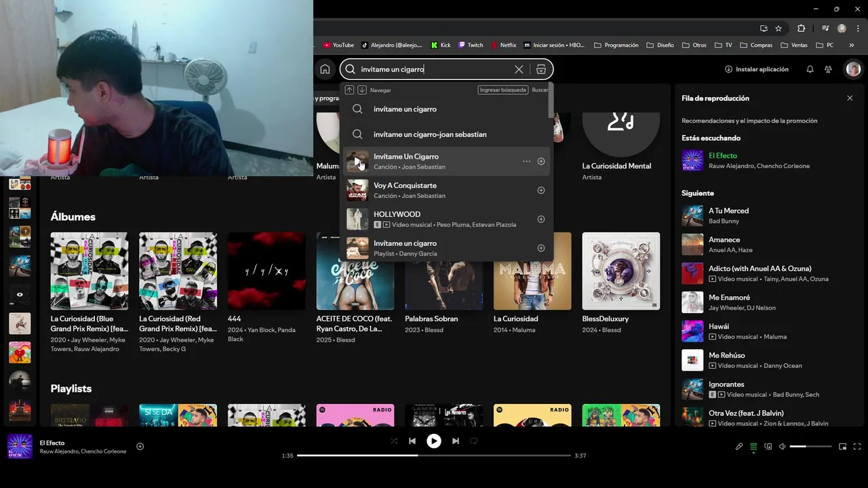868x488 pixels.
Task: Add Invítame Un Cigarro to liked songs
Action: click(x=541, y=161)
